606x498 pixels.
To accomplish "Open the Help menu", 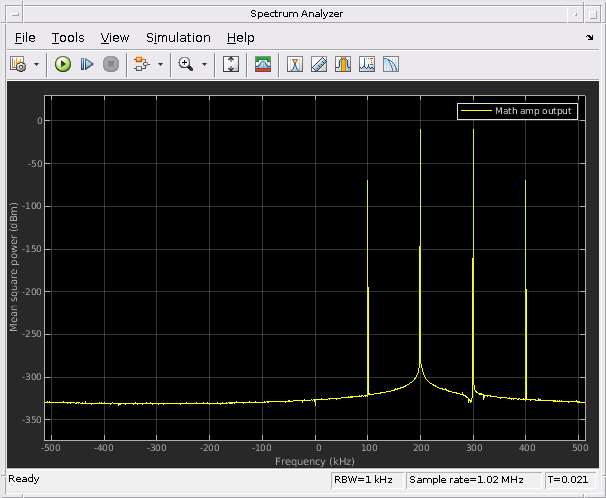I will [x=240, y=38].
